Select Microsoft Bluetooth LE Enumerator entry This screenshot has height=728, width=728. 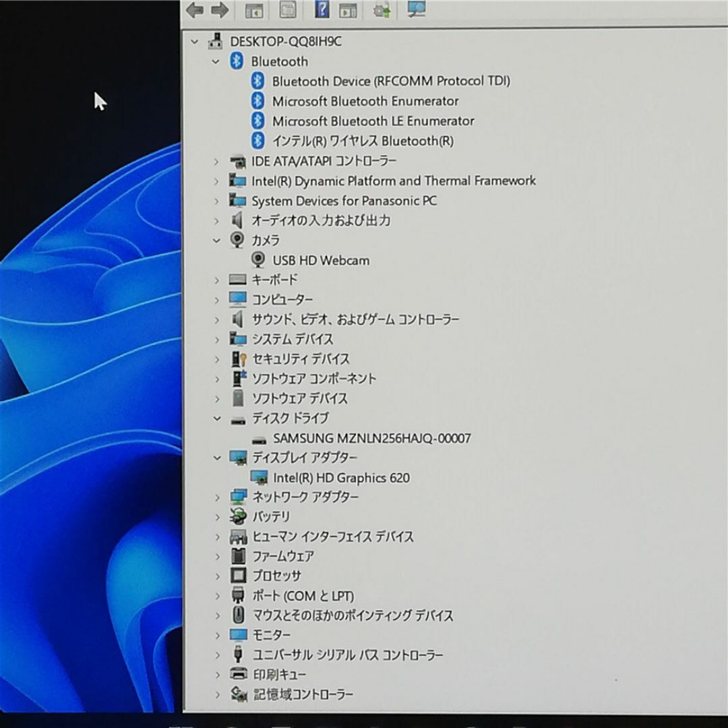373,121
